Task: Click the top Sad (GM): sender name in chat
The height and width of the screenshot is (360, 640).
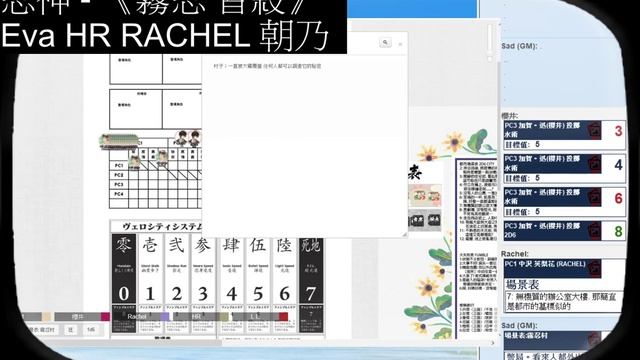Action: click(x=519, y=46)
